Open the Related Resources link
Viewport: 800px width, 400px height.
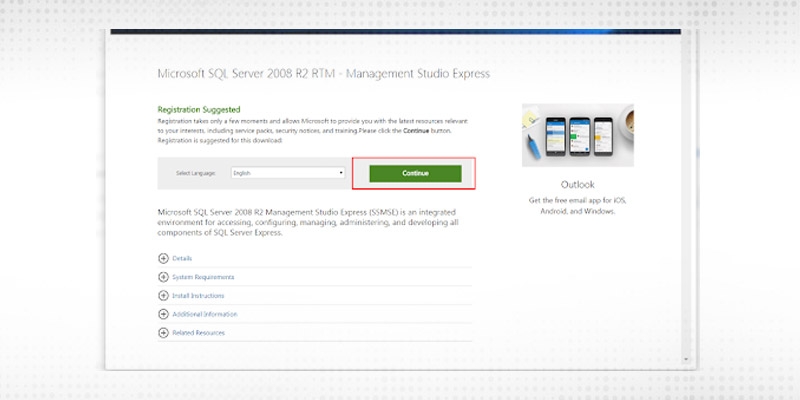[198, 333]
